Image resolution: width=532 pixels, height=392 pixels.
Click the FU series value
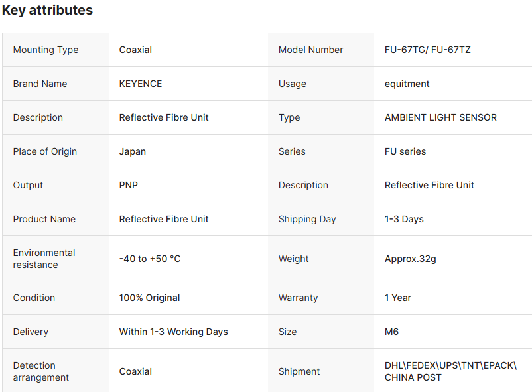(405, 151)
